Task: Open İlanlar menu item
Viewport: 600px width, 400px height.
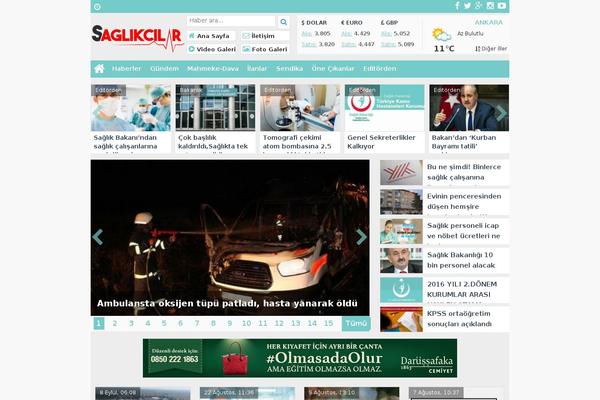Action: coord(257,69)
